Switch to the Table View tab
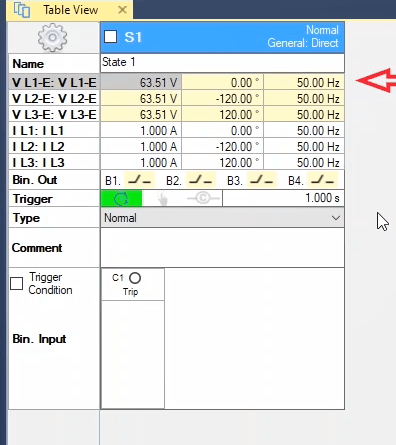 70,10
